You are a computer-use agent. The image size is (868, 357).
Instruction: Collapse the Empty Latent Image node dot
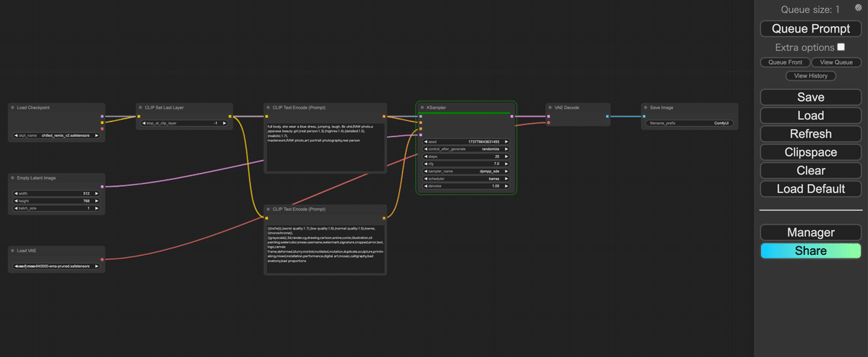click(13, 177)
